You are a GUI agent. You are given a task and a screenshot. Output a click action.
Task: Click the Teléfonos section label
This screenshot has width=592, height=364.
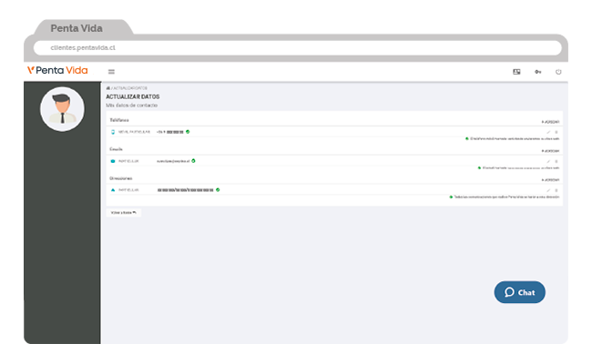(x=119, y=120)
